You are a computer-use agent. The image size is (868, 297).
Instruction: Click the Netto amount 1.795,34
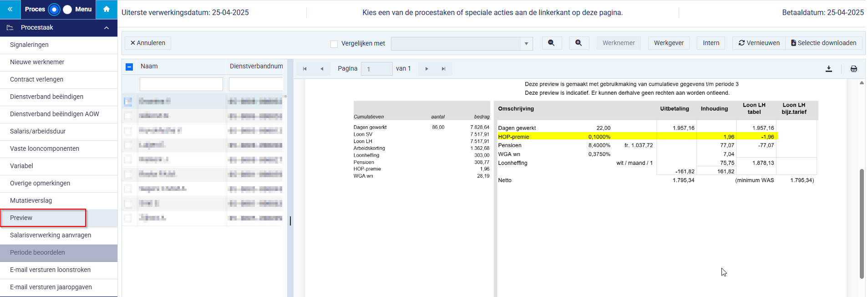[x=684, y=180]
